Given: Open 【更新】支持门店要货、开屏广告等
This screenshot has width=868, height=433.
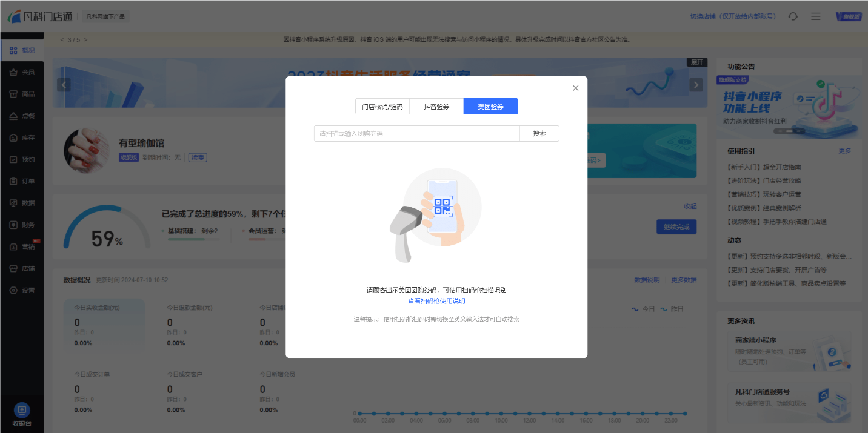Looking at the screenshot, I should (776, 269).
